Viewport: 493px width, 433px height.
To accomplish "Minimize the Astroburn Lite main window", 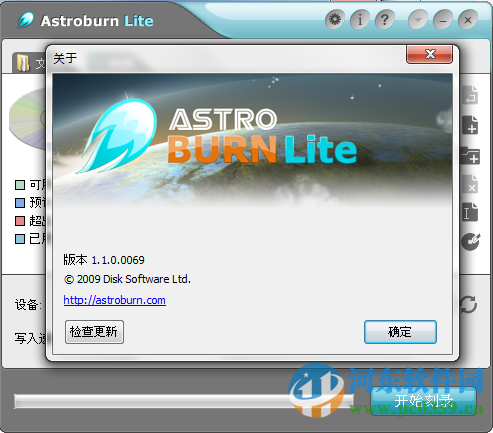I will [x=443, y=20].
